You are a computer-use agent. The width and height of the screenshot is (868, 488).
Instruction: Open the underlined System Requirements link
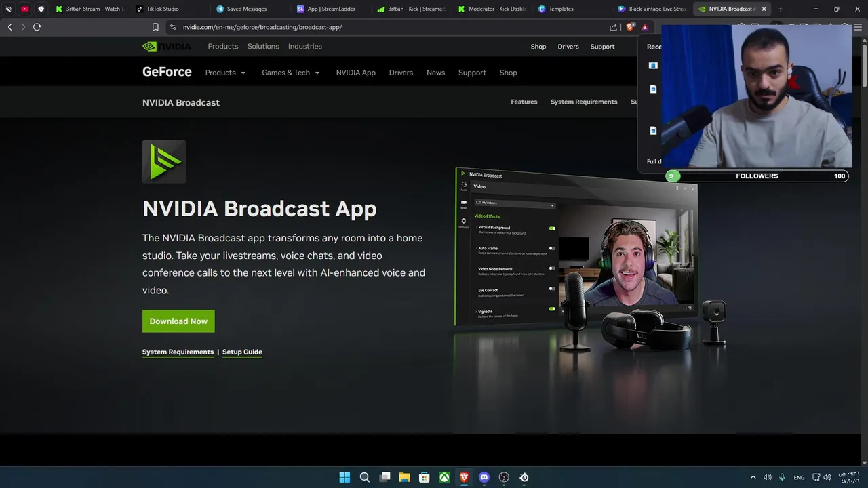coord(178,352)
